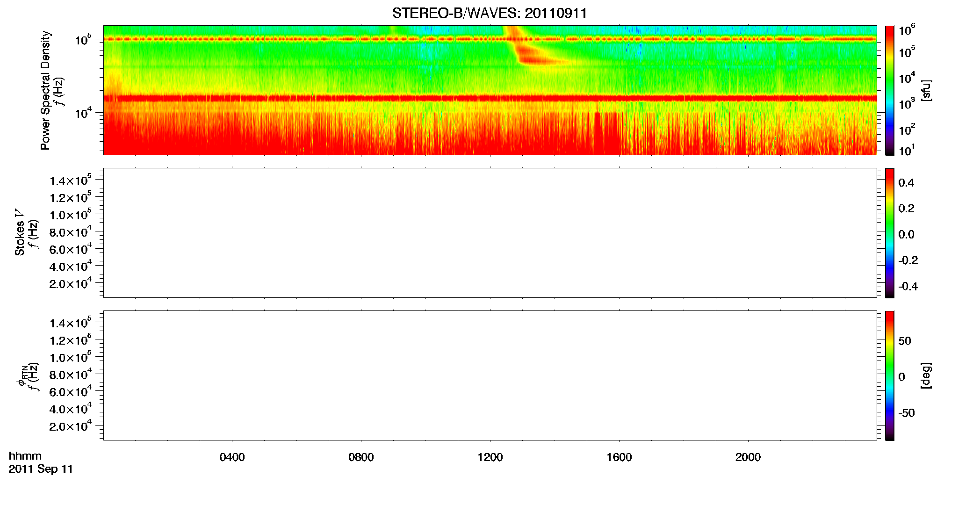This screenshot has width=980, height=505.
Task: Click the [deg] unit label
Action: [x=925, y=375]
